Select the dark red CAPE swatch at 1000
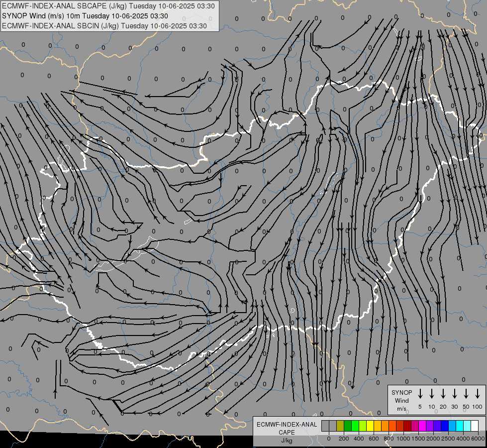Screen dimensions: 487x448 tap(408, 426)
